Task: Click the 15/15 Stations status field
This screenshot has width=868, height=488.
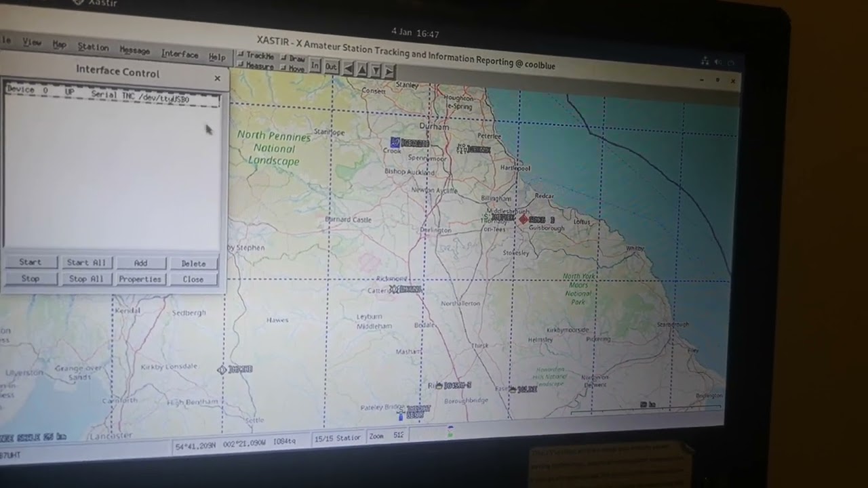Action: [337, 438]
